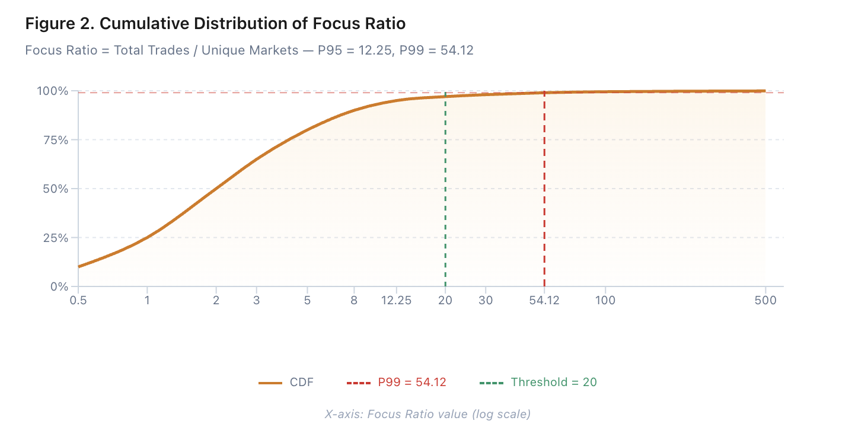Click the Focus Ratio formula subtitle text

click(249, 50)
